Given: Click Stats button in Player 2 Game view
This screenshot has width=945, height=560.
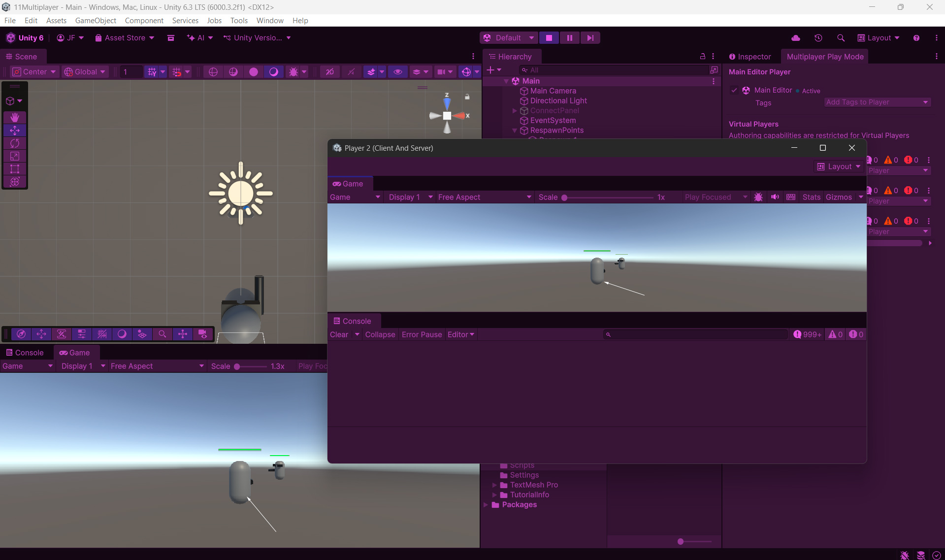Looking at the screenshot, I should [811, 197].
